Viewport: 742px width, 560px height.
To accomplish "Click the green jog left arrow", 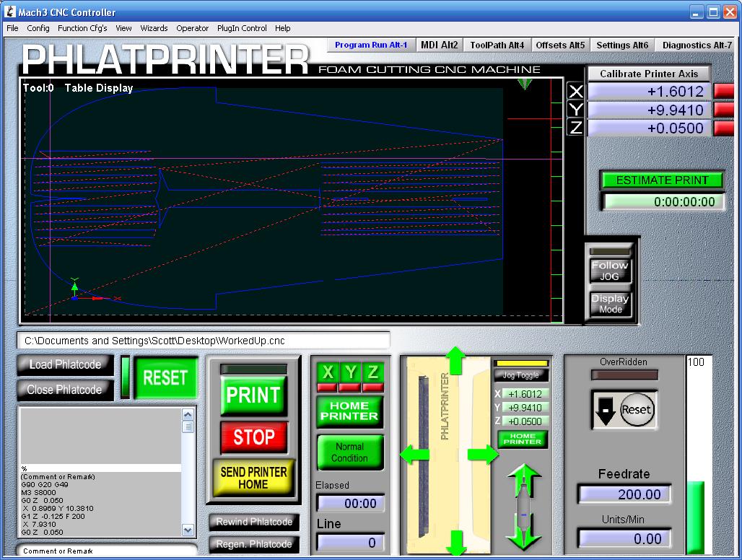I will [414, 455].
